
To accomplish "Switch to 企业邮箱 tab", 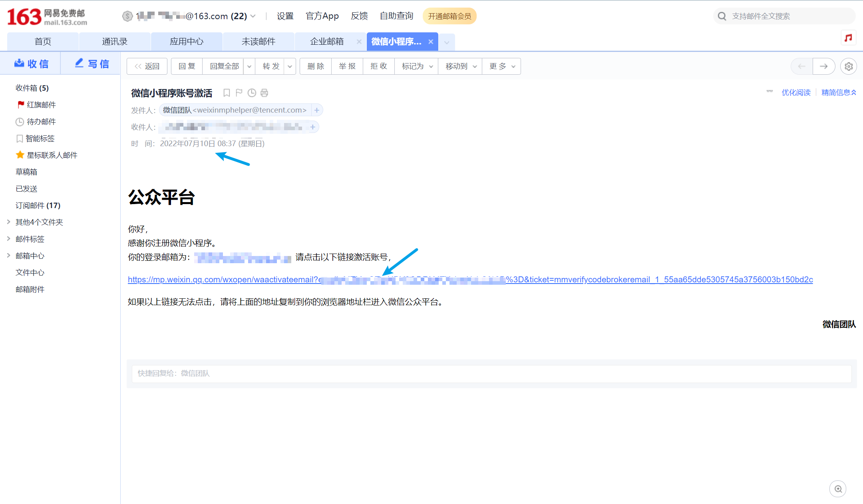I will pyautogui.click(x=326, y=42).
